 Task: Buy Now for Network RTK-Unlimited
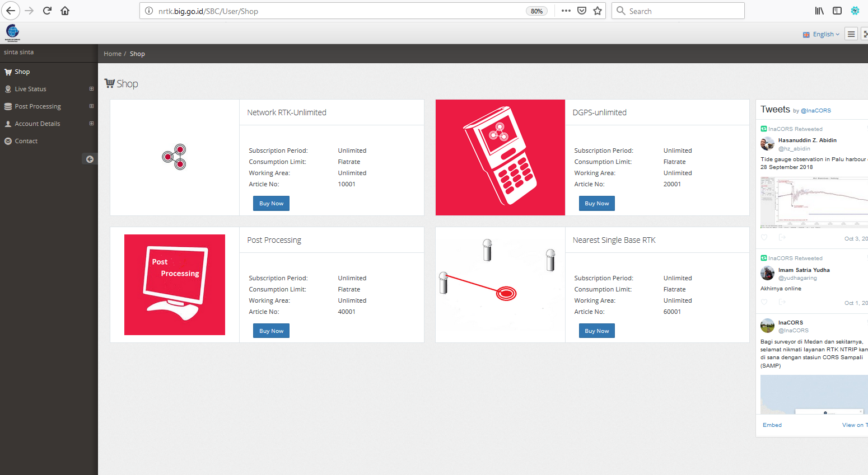[271, 204]
